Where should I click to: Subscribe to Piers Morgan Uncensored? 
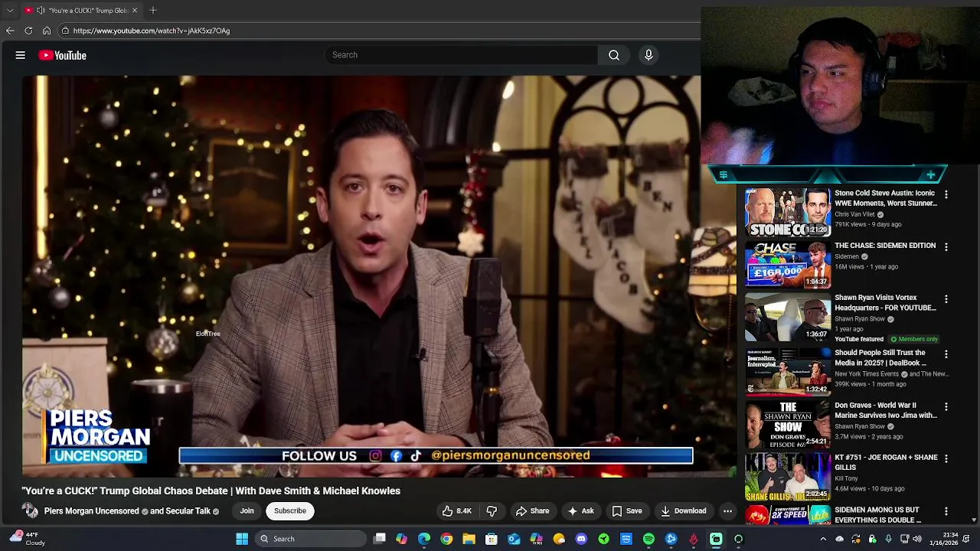click(x=290, y=510)
